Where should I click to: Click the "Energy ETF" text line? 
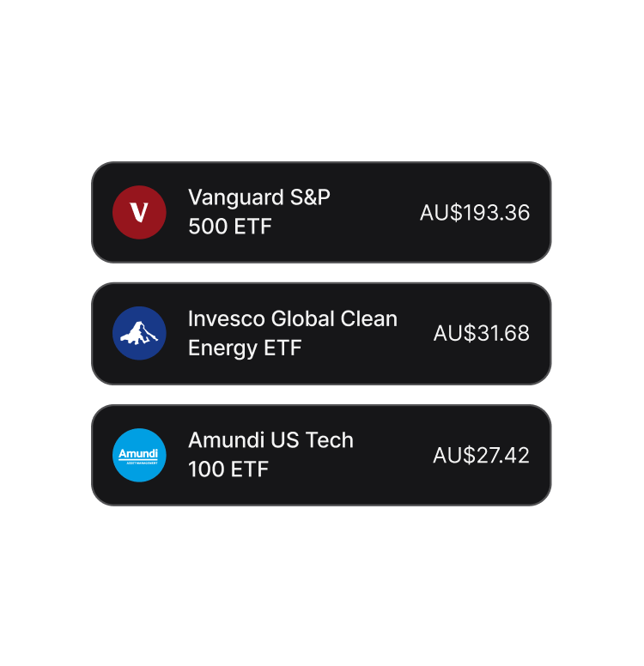(x=245, y=348)
